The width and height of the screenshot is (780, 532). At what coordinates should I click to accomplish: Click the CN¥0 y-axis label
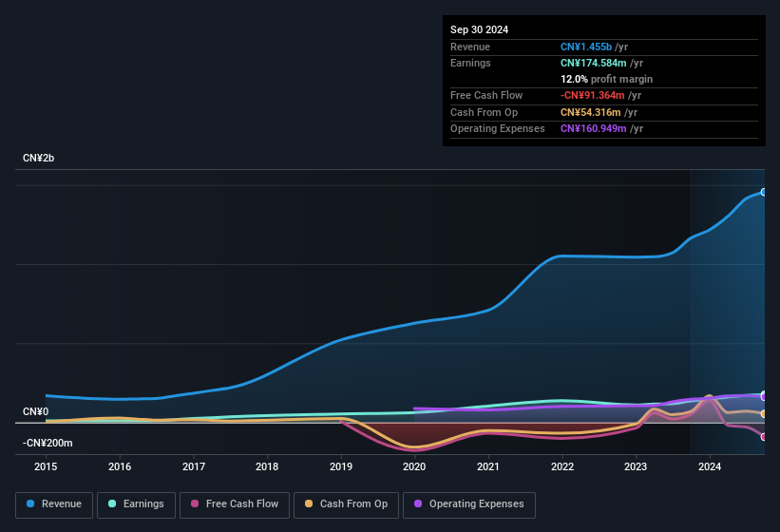coord(35,411)
